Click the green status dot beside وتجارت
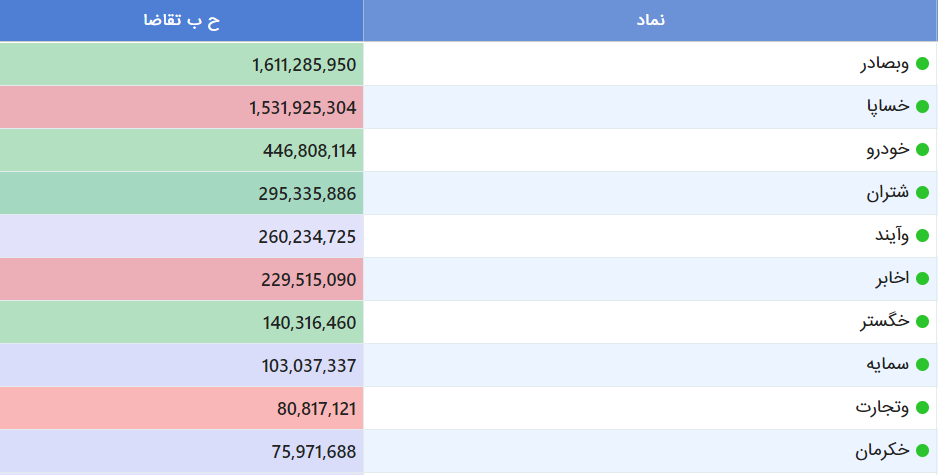The height and width of the screenshot is (475, 938). 922,408
